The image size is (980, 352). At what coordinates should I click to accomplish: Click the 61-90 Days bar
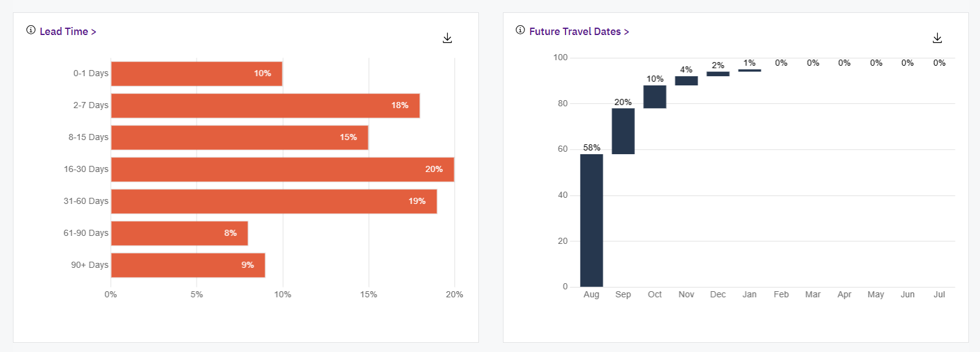179,233
